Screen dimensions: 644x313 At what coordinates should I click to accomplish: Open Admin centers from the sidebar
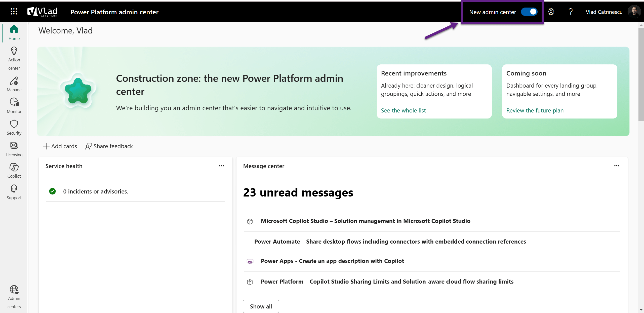click(x=14, y=297)
